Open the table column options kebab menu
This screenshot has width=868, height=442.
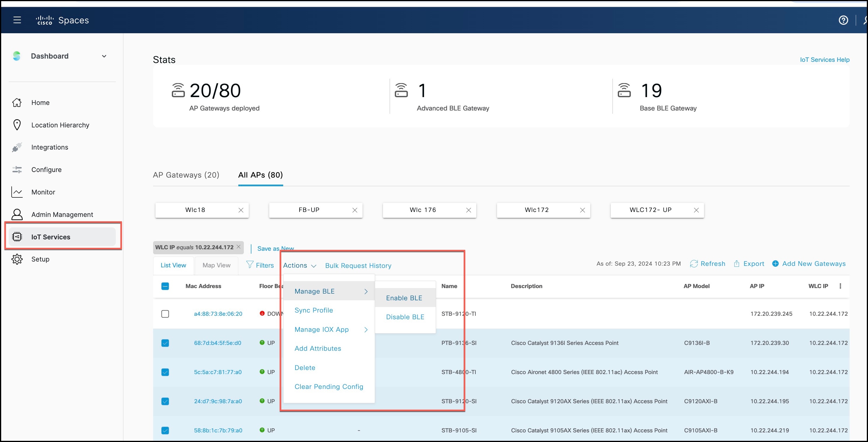click(x=840, y=286)
